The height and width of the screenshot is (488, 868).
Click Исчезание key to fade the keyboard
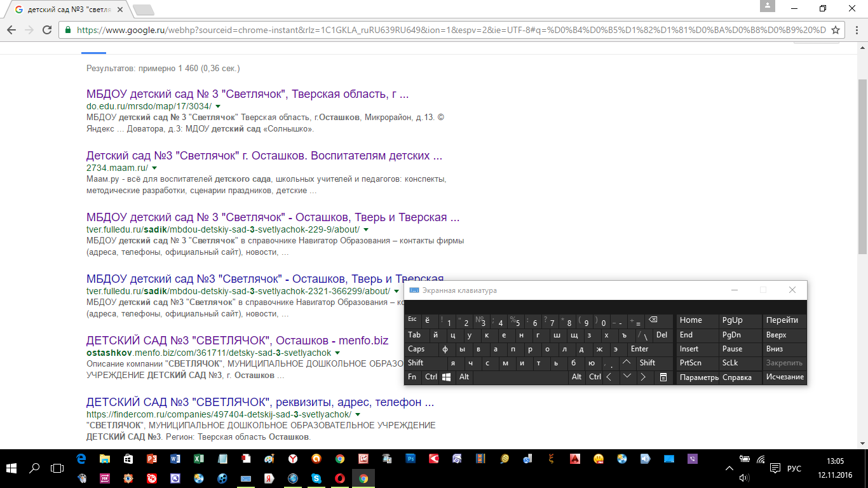(785, 377)
